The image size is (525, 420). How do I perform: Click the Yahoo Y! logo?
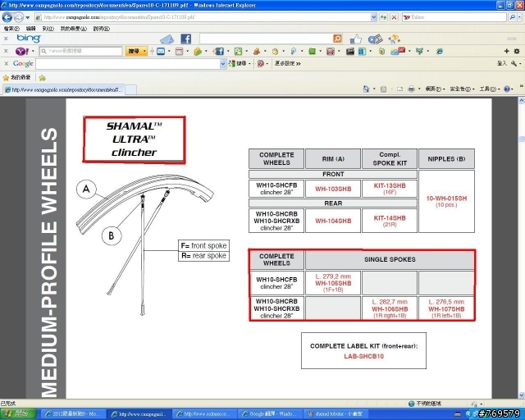click(22, 51)
